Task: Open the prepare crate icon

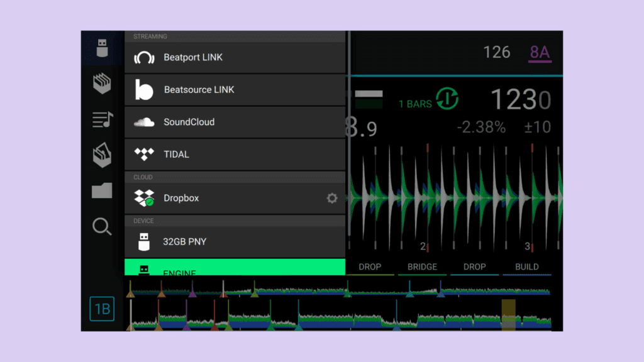Action: point(102,155)
